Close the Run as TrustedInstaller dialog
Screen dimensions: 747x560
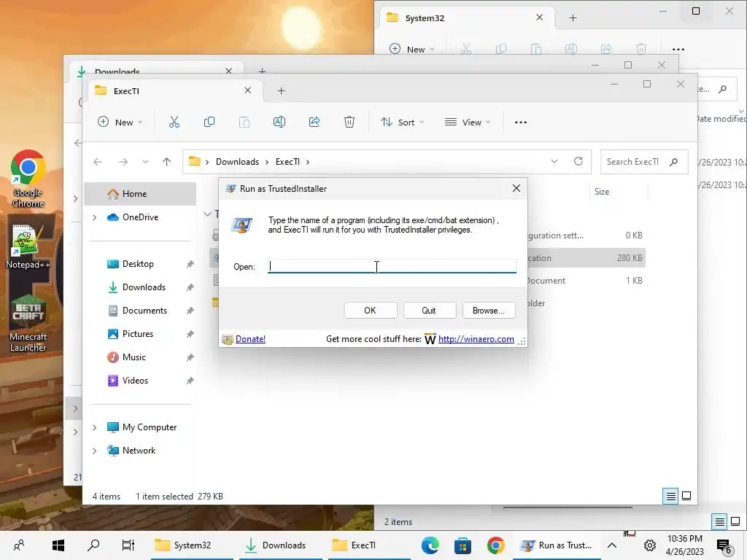[516, 189]
